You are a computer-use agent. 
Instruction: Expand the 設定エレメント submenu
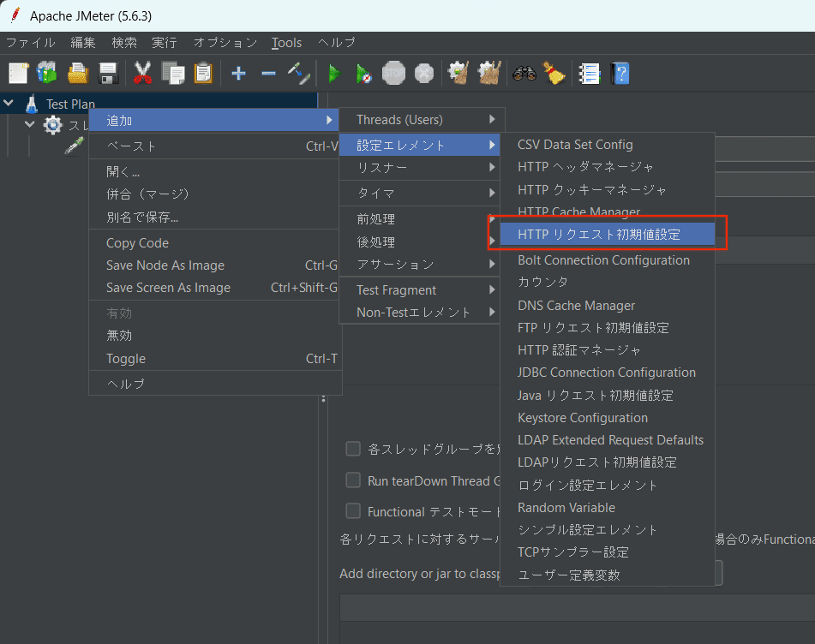419,145
